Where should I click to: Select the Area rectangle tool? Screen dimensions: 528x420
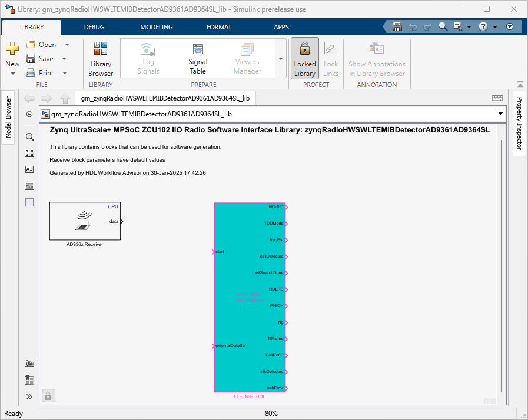point(29,202)
